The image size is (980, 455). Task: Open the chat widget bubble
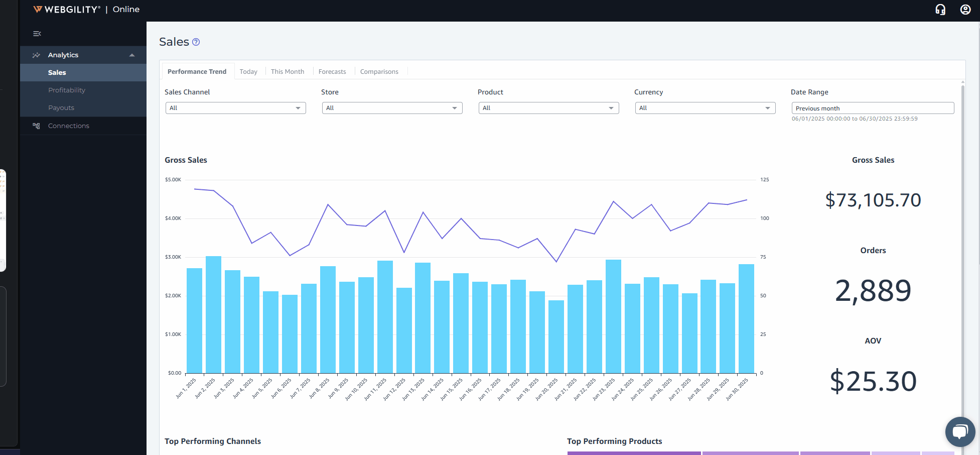(x=960, y=432)
